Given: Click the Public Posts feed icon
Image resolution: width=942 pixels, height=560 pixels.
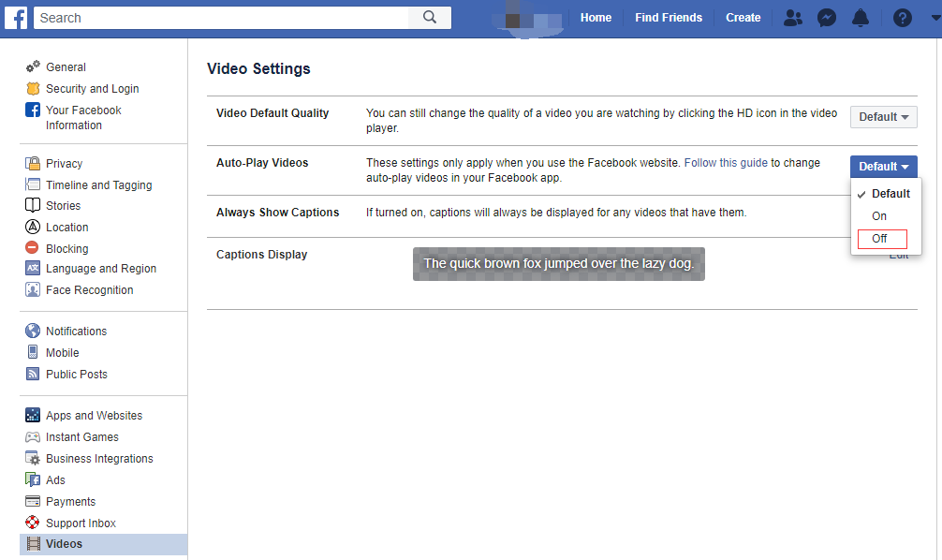Looking at the screenshot, I should coord(33,374).
